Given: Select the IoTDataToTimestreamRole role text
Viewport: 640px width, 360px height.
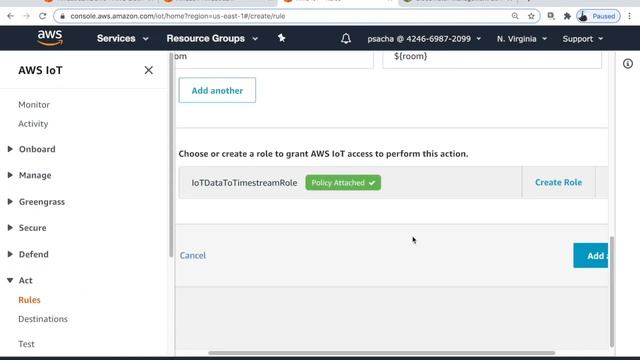Looking at the screenshot, I should tap(244, 183).
